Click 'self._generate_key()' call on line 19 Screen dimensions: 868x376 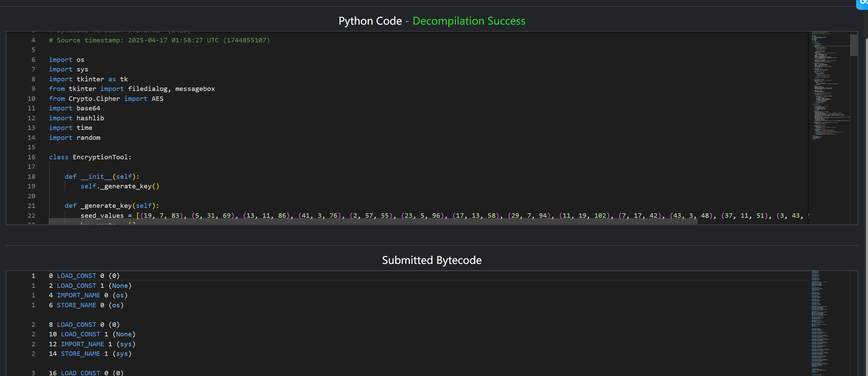tap(120, 186)
